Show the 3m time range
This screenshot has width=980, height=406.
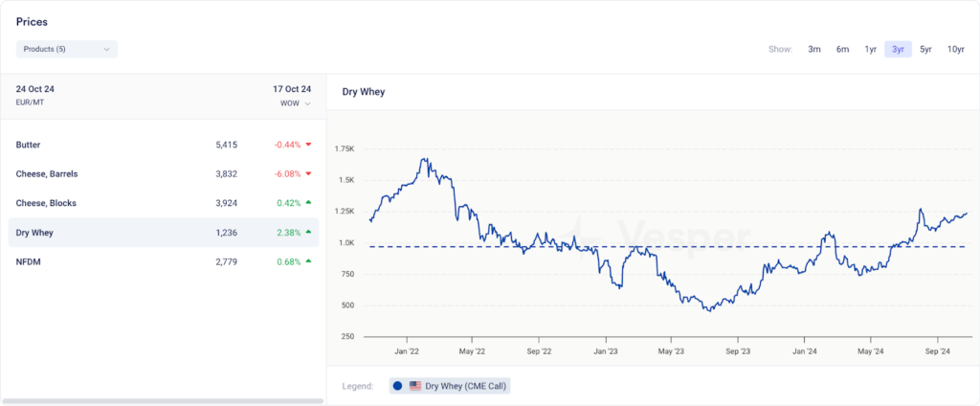[x=814, y=49]
